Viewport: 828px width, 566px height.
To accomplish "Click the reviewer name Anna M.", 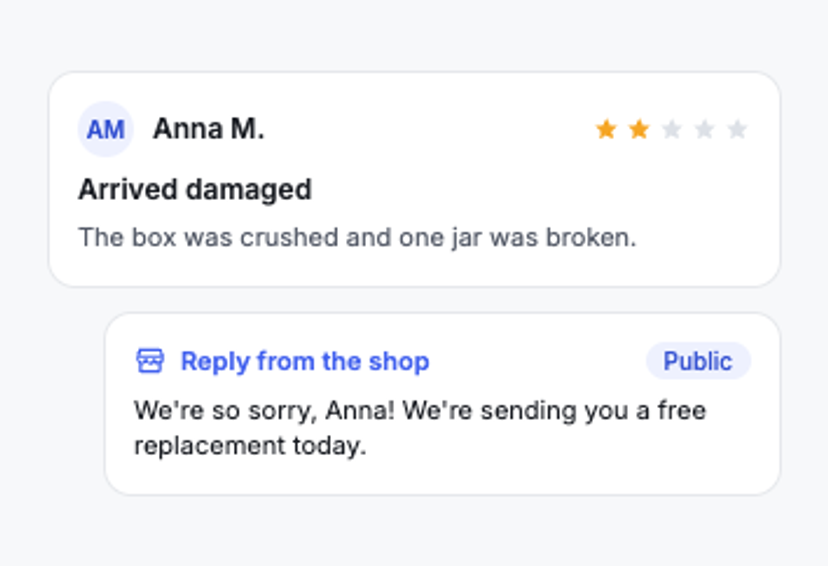I will 209,129.
